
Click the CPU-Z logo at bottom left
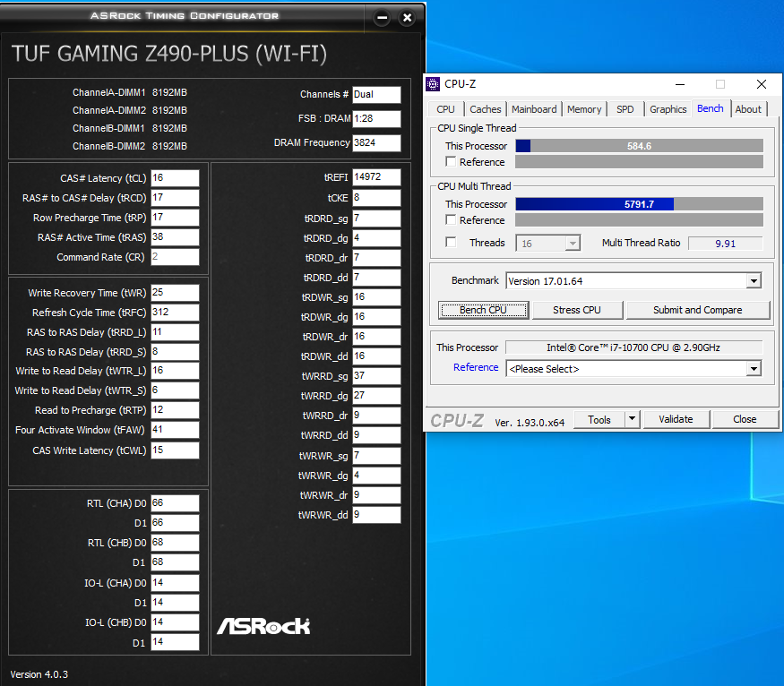tap(457, 421)
